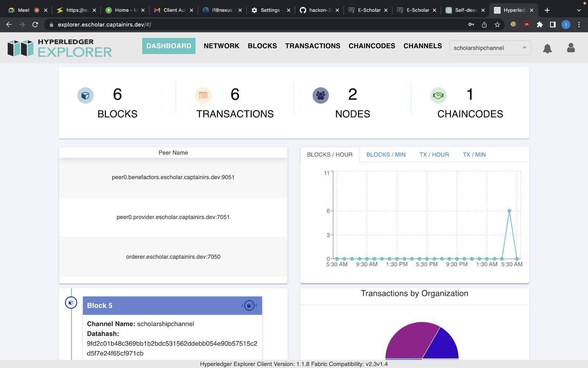Switch to the TX / MIN chart tab
Image resolution: width=588 pixels, height=368 pixels.
click(474, 155)
